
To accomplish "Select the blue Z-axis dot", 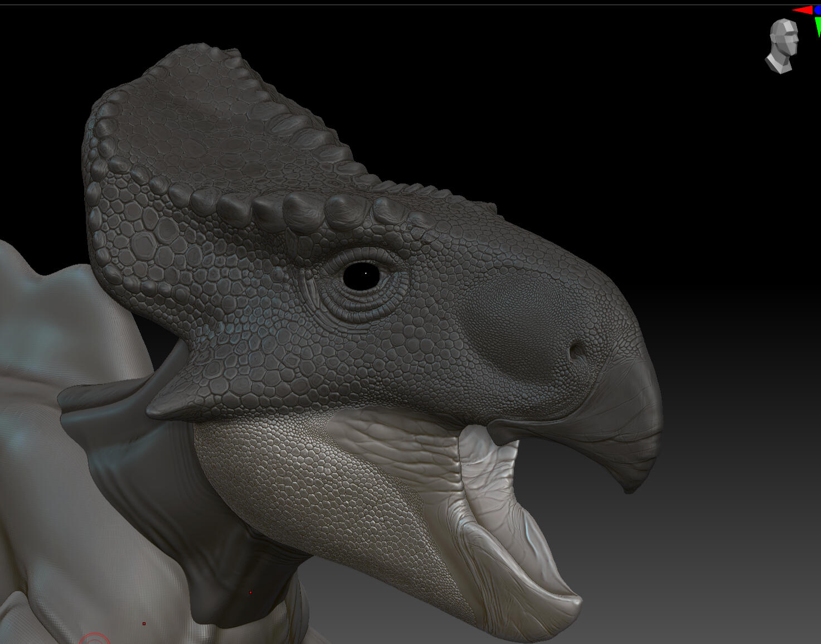I will (818, 9).
